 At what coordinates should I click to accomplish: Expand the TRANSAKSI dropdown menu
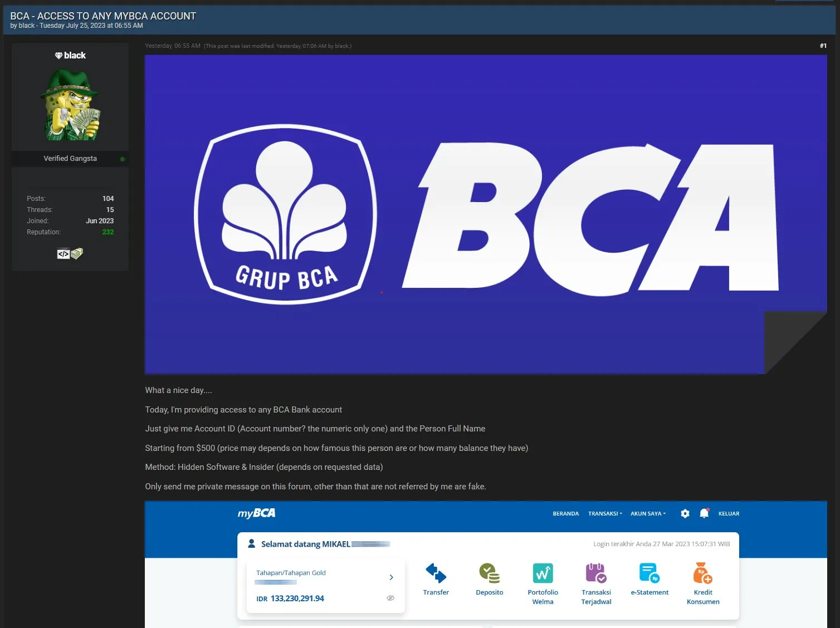(605, 514)
